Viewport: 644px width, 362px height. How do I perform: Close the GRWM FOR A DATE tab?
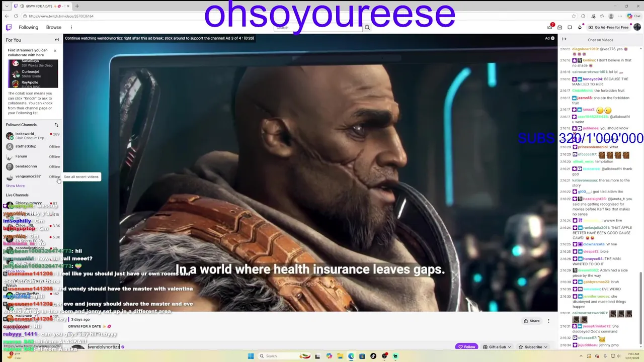[x=67, y=6]
